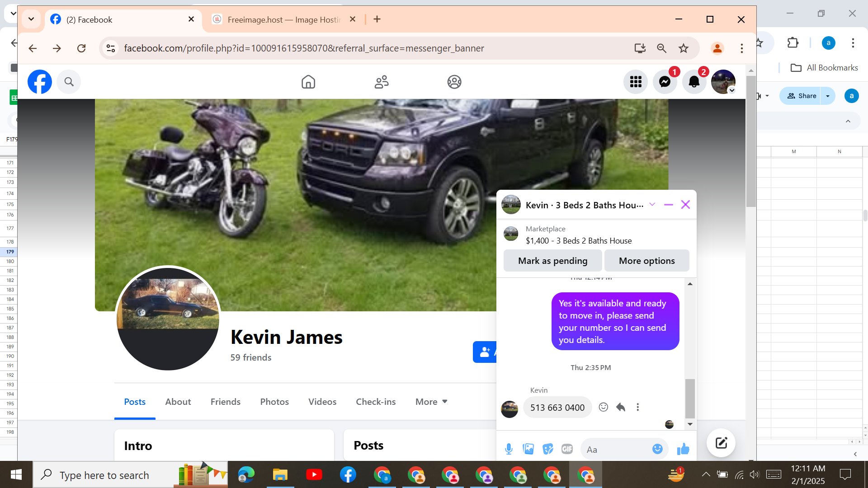Click the add friend blue button
Image resolution: width=868 pixels, height=488 pixels.
coord(485,352)
